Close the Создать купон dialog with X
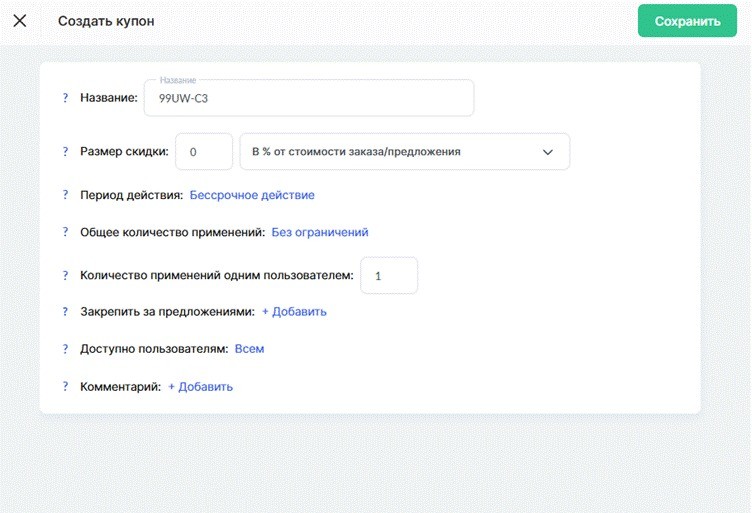Viewport: 752px width, 513px height. [x=20, y=21]
